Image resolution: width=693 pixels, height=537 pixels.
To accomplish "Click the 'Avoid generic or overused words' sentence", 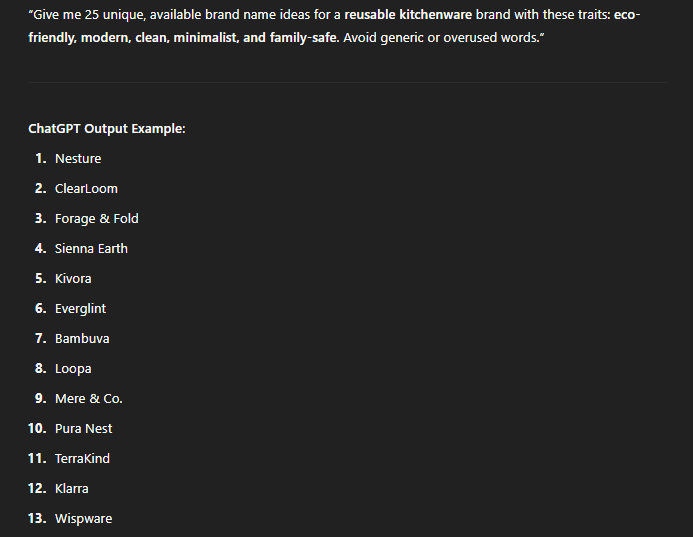I will [x=443, y=38].
